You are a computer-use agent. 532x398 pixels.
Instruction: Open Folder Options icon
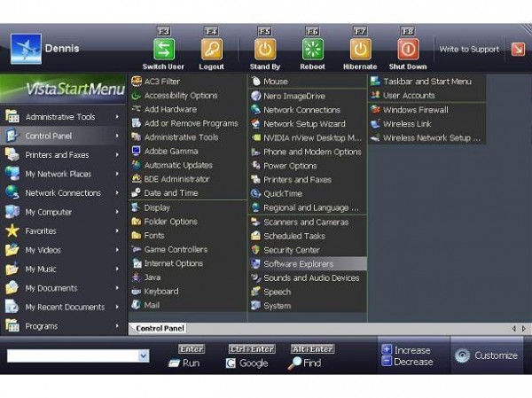[x=137, y=222]
